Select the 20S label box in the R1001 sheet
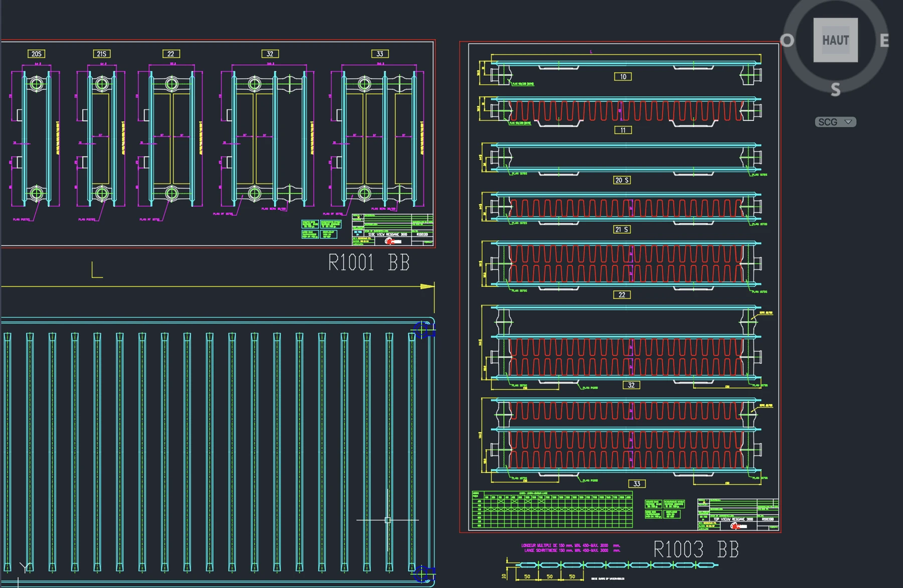 pyautogui.click(x=37, y=54)
